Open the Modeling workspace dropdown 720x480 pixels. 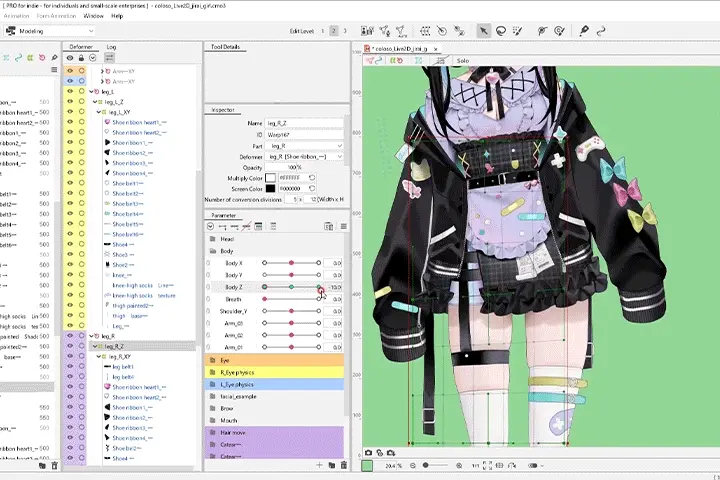49,31
